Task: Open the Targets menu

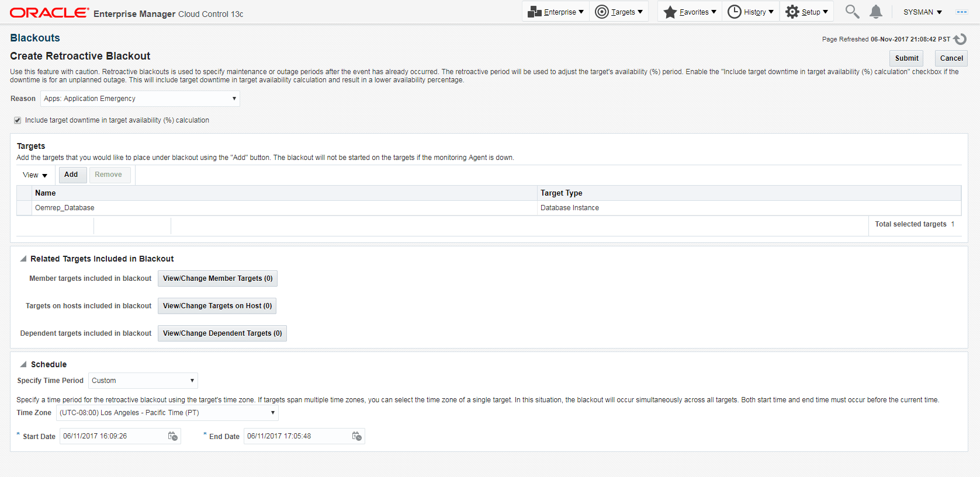Action: coord(619,12)
